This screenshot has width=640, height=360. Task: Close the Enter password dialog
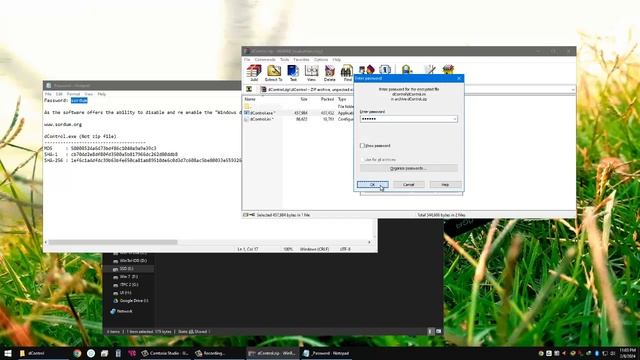(459, 78)
